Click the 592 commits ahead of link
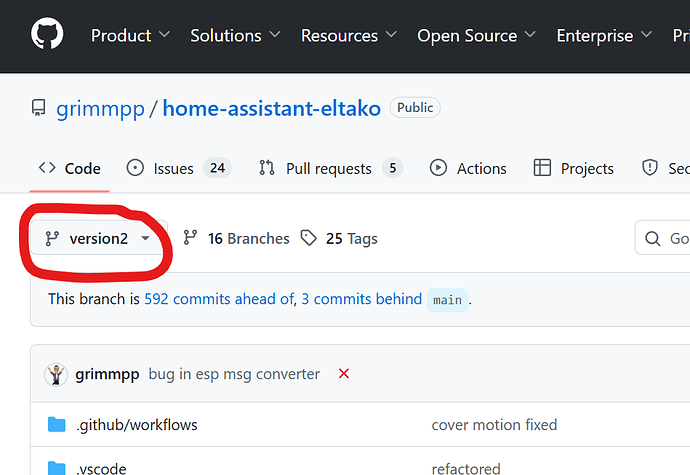This screenshot has width=690, height=475. tap(219, 299)
